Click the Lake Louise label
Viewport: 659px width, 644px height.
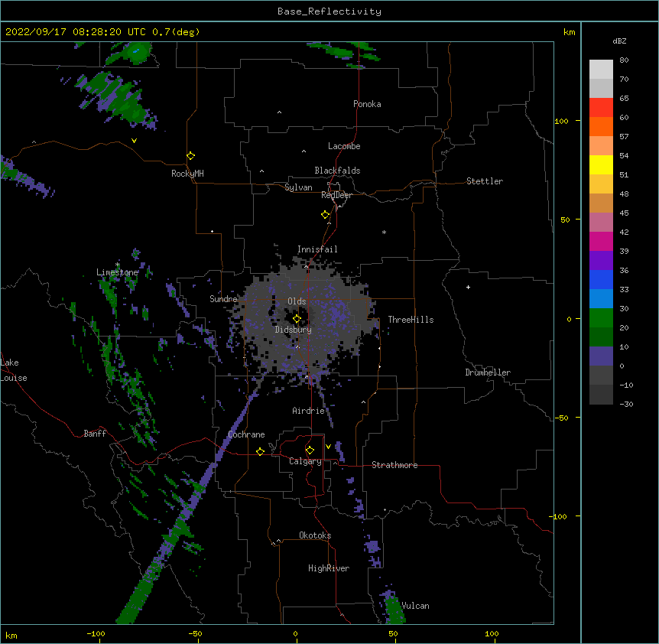point(14,370)
